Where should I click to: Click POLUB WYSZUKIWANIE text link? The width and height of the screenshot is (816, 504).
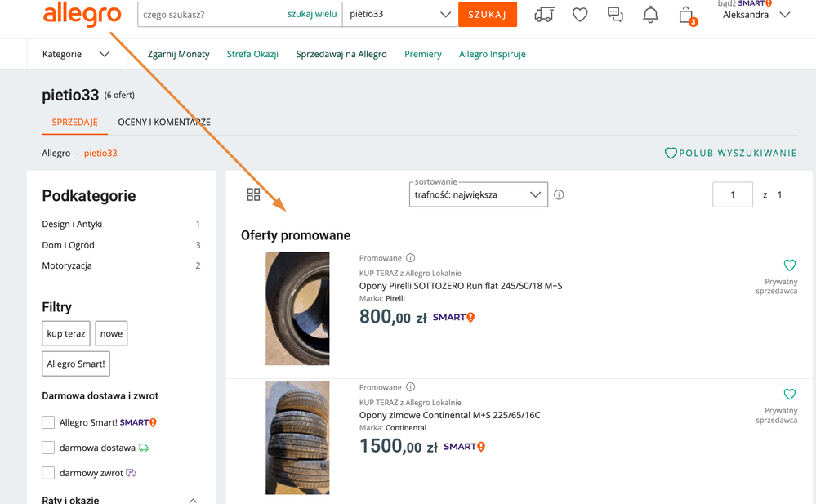[738, 153]
